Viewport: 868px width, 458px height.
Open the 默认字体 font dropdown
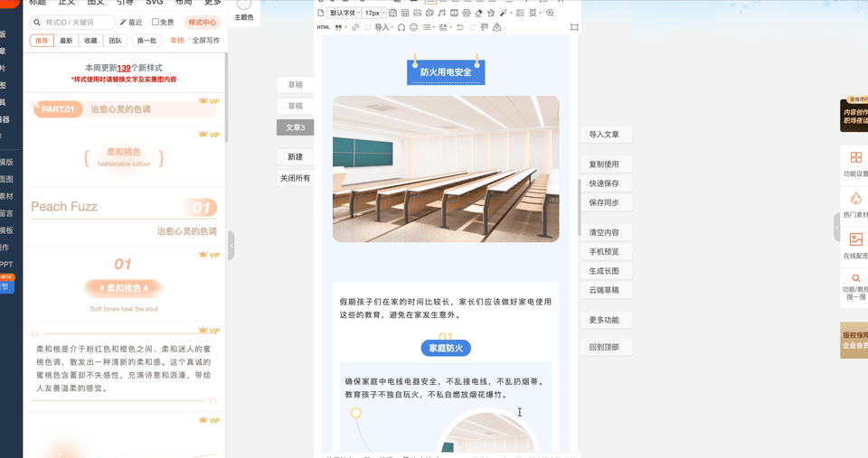344,13
